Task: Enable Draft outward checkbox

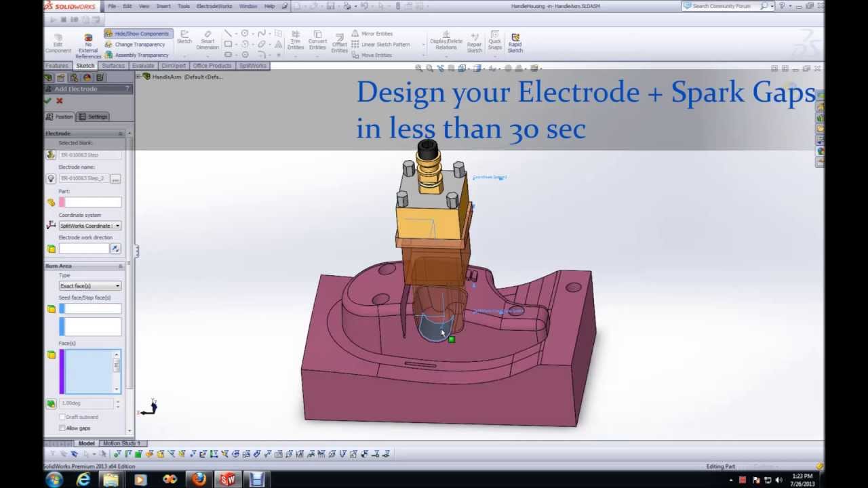Action: point(62,417)
